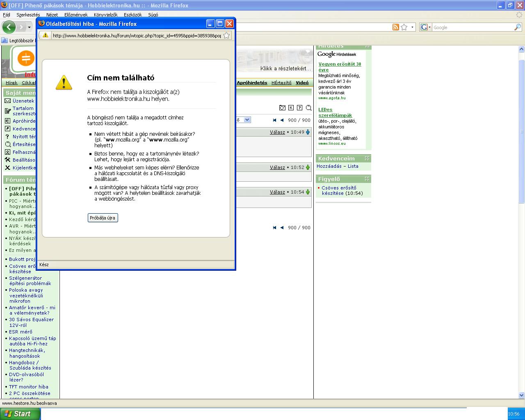Open the DVD-olvasóból lézer? topic
525x420 pixels.
(26, 377)
